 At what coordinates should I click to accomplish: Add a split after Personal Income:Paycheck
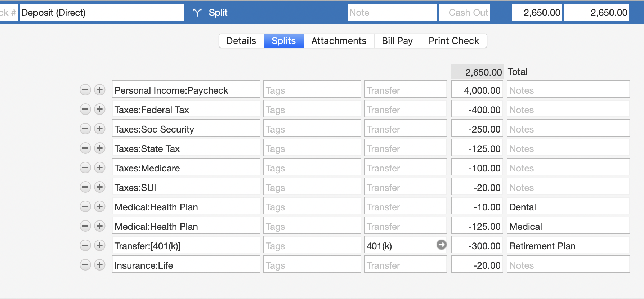click(100, 90)
